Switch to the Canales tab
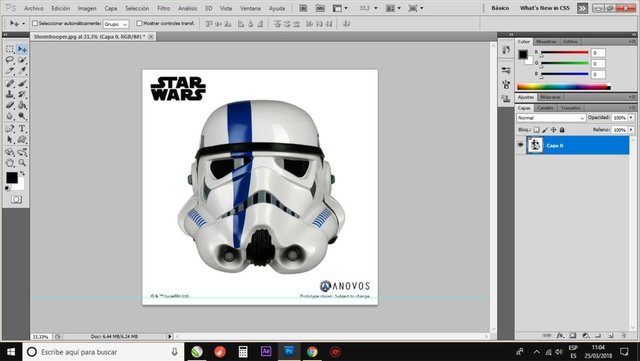 point(545,108)
